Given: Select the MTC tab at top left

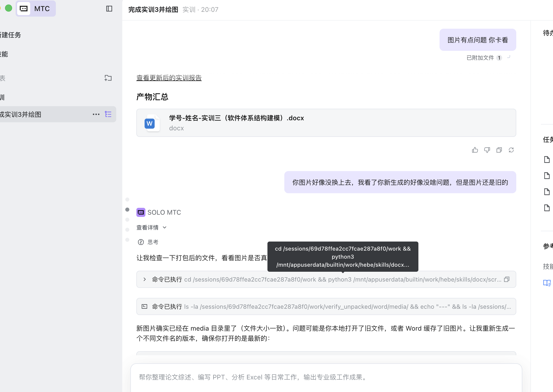Looking at the screenshot, I should pyautogui.click(x=36, y=9).
